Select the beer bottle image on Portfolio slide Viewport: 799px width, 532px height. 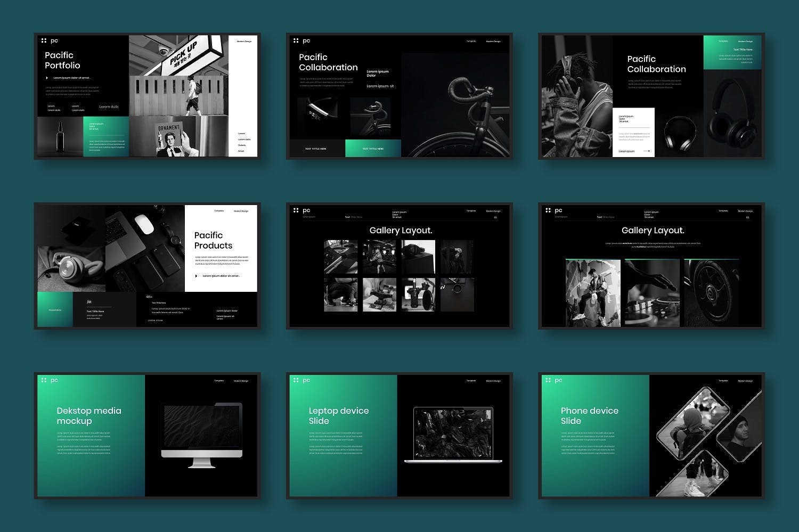click(x=60, y=137)
